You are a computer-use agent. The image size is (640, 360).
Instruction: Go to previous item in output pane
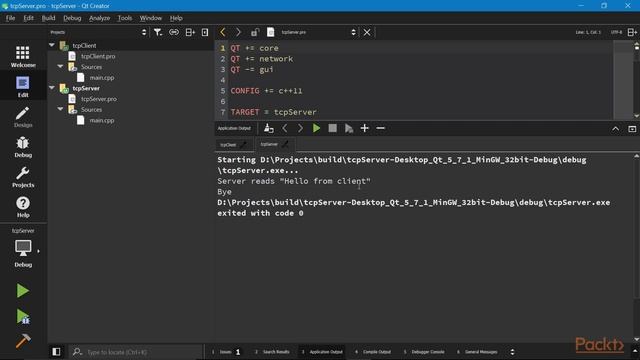285,128
